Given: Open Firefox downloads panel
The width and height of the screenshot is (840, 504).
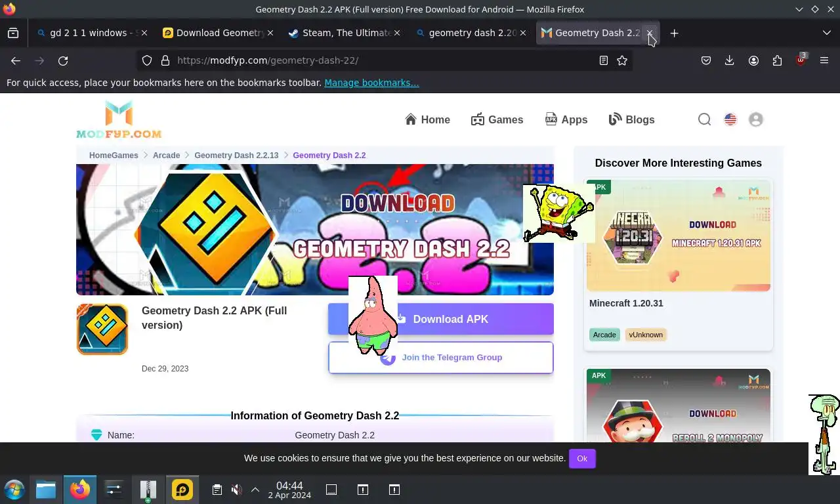Looking at the screenshot, I should click(730, 60).
